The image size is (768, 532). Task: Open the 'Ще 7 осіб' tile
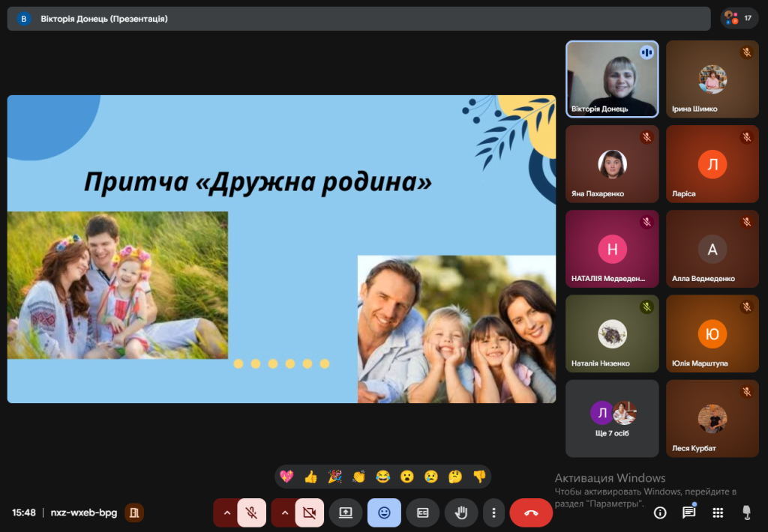[612, 418]
